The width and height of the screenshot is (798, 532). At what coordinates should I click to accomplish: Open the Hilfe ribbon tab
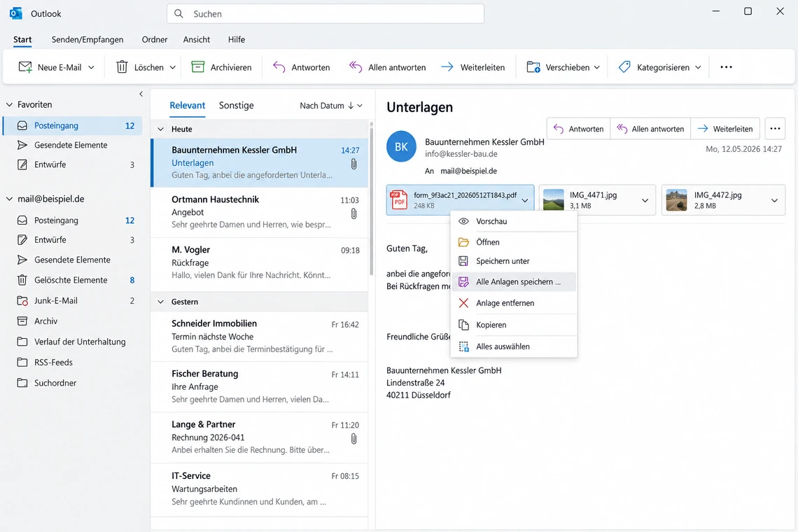pos(236,39)
